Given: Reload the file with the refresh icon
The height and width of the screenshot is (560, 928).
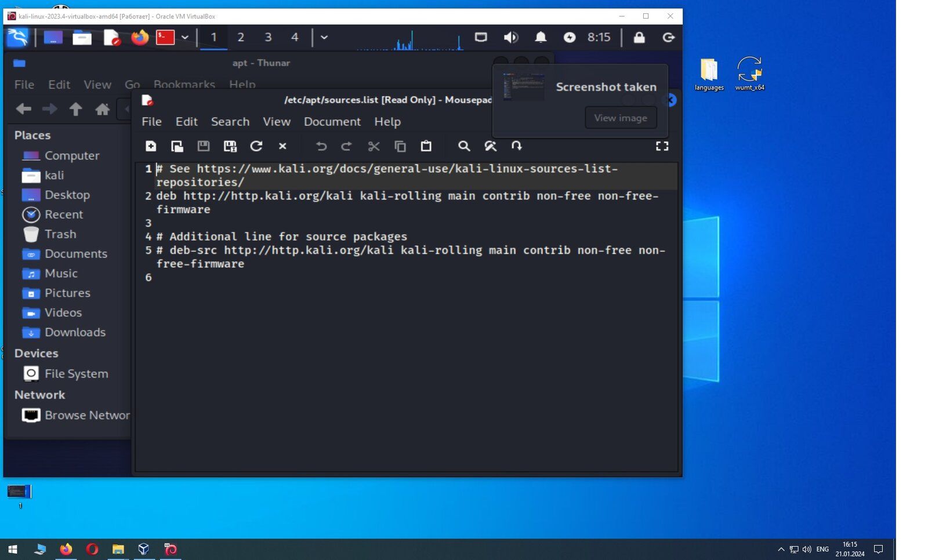Looking at the screenshot, I should (x=256, y=146).
